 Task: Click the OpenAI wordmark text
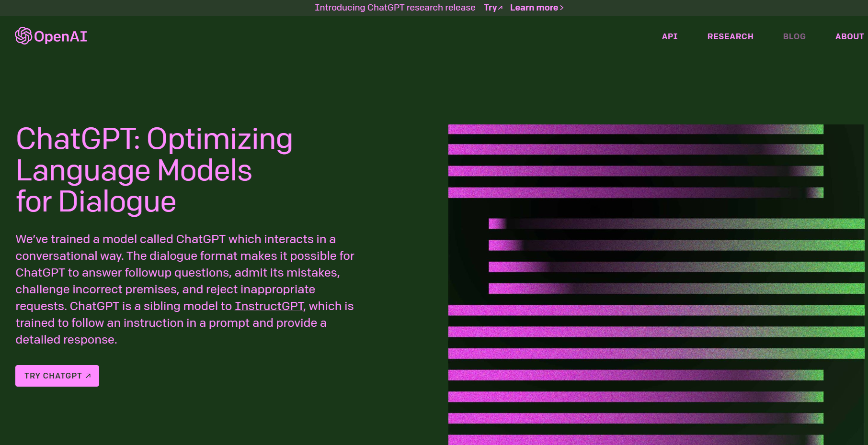click(x=60, y=36)
